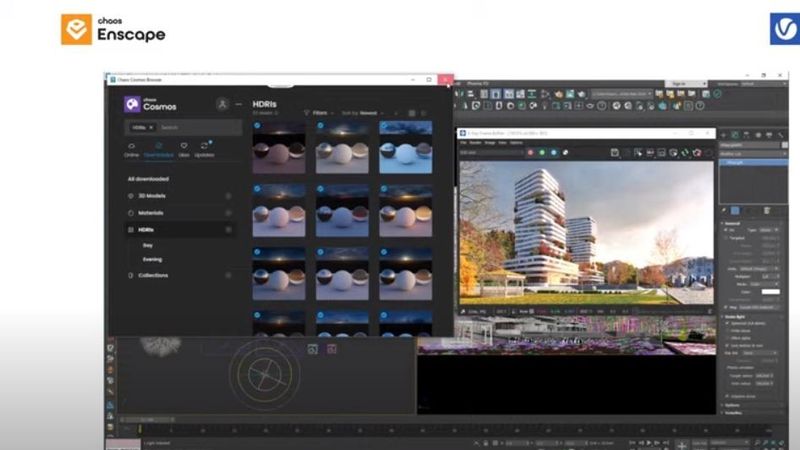Select the Materials category
The width and height of the screenshot is (800, 450).
coord(151,213)
